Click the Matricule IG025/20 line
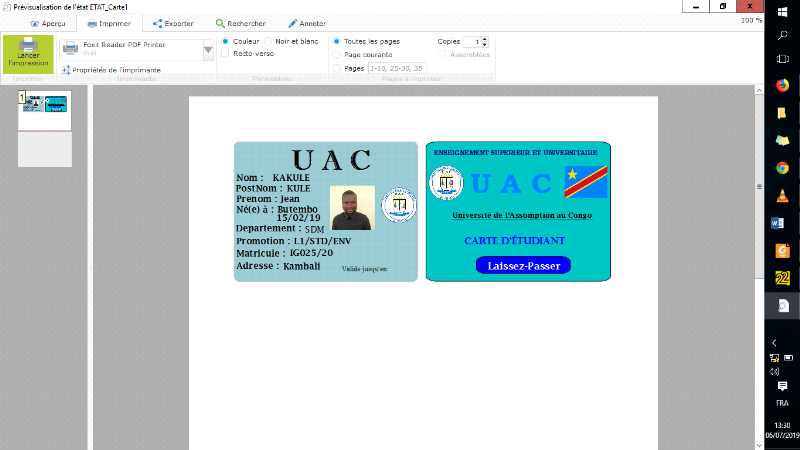Image resolution: width=800 pixels, height=450 pixels. tap(285, 253)
